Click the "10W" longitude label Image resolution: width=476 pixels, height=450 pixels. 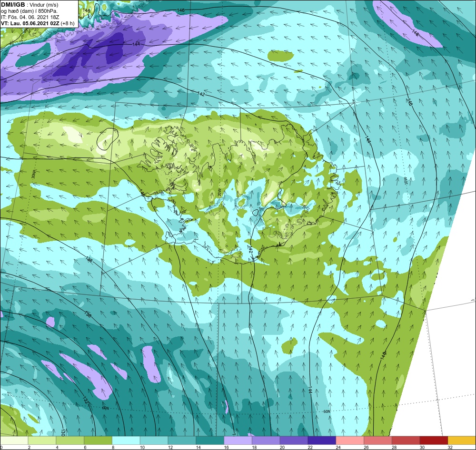point(405,181)
